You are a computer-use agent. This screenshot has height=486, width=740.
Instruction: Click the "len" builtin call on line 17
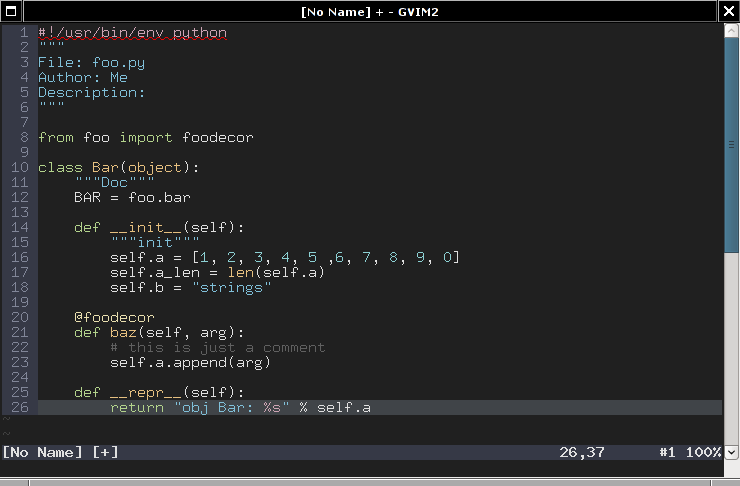pyautogui.click(x=240, y=272)
